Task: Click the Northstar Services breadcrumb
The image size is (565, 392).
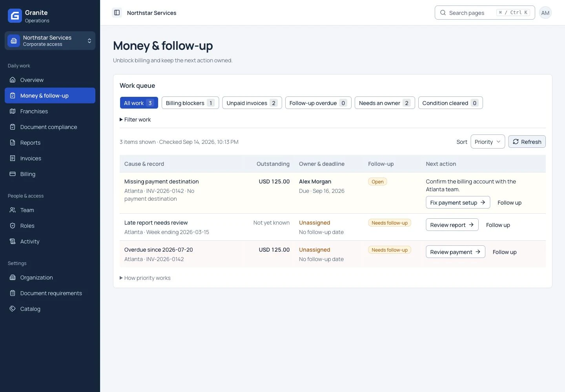Action: [151, 13]
